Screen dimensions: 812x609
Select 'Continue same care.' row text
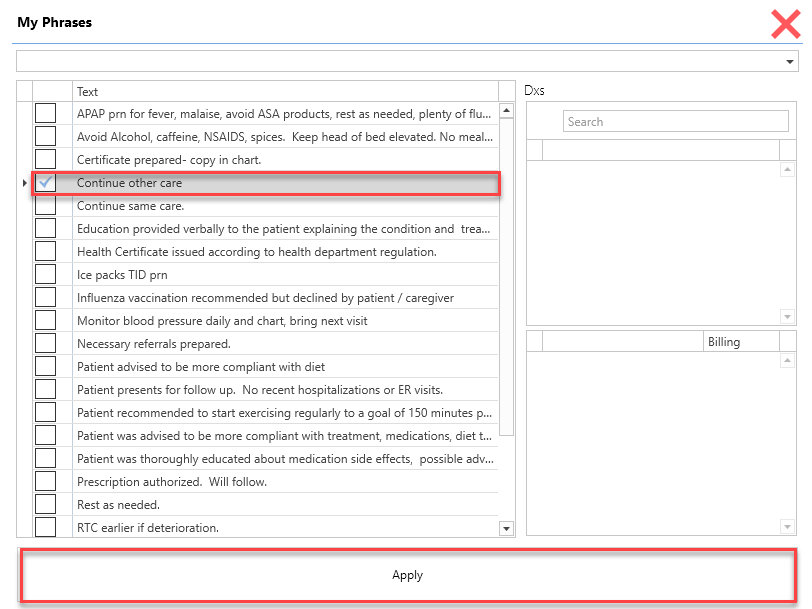[x=130, y=206]
